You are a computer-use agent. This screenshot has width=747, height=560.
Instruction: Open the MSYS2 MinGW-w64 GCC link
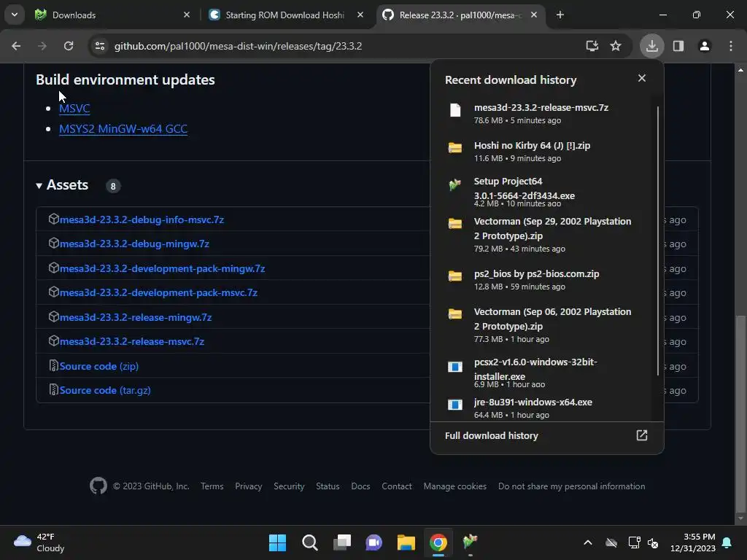123,128
